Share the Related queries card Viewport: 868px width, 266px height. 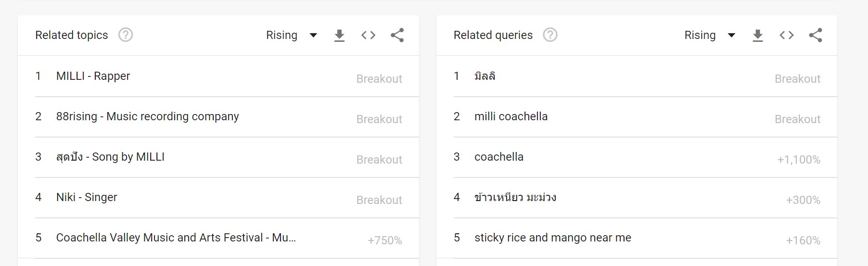816,35
